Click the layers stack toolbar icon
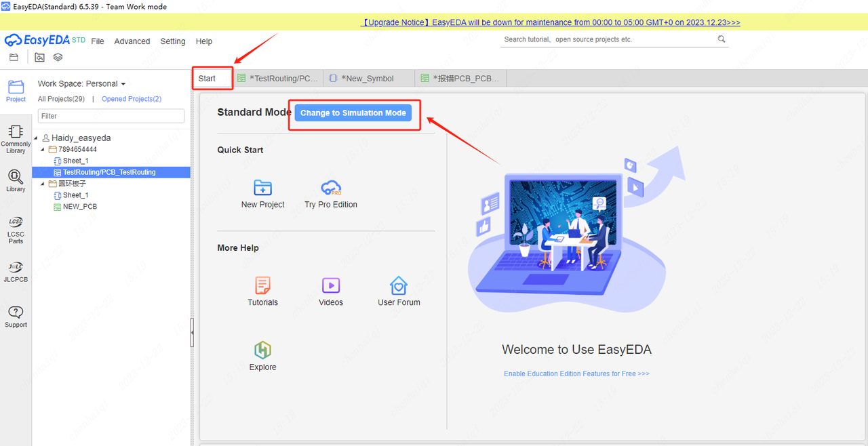 pyautogui.click(x=58, y=58)
